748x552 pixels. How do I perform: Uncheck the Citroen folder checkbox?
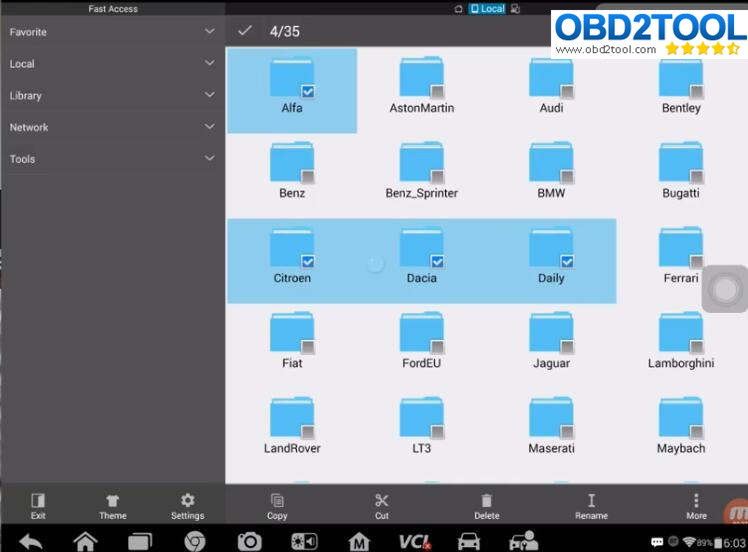[308, 261]
